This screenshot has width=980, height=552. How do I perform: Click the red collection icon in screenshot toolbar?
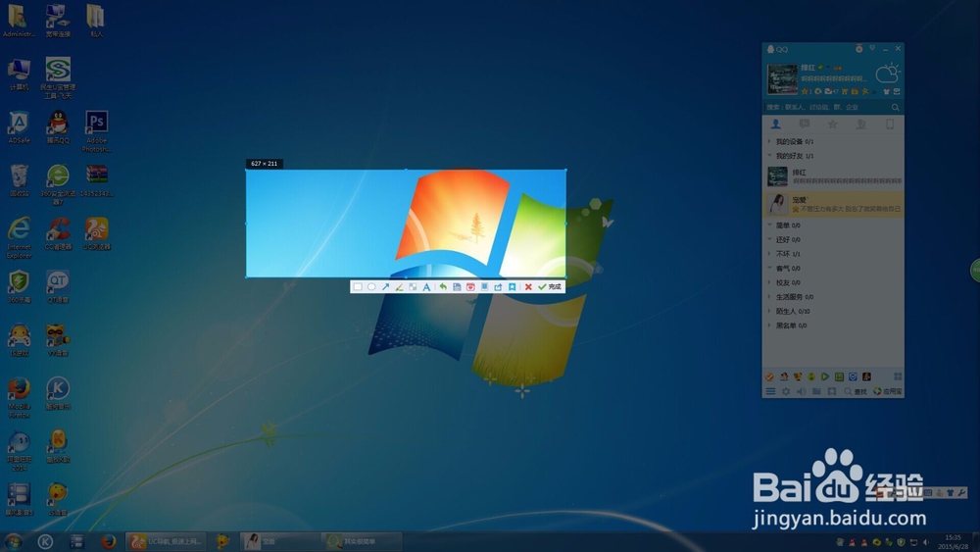(470, 287)
